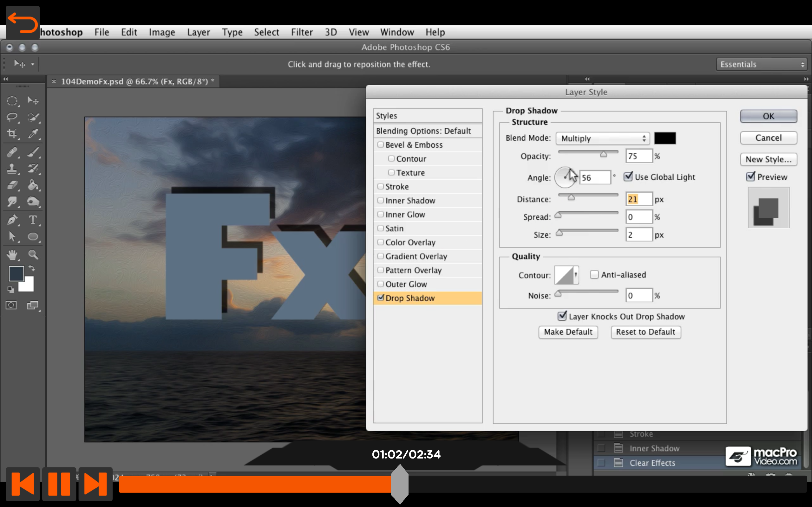Enable the Bevel & Emboss style
Image resolution: width=812 pixels, height=507 pixels.
coord(381,144)
